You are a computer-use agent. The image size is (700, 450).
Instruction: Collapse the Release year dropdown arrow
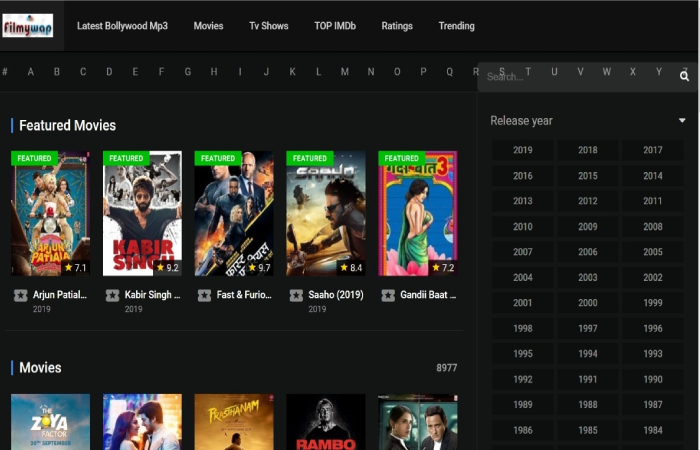coord(681,121)
